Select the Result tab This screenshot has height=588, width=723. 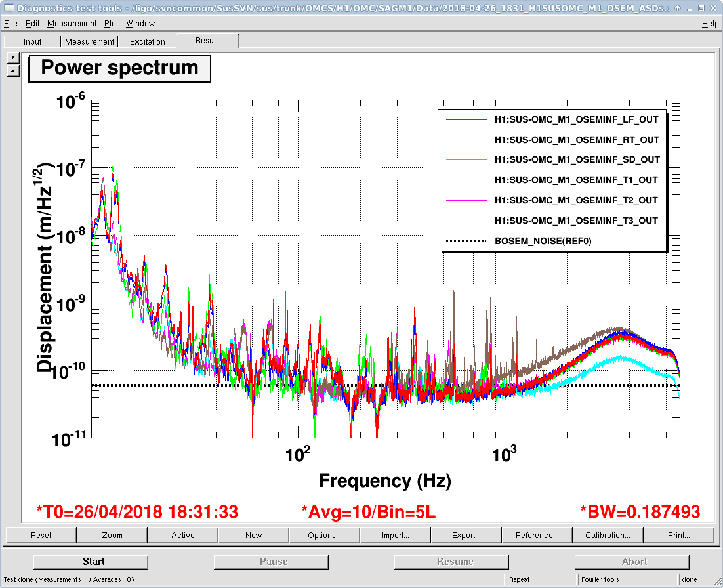(207, 41)
